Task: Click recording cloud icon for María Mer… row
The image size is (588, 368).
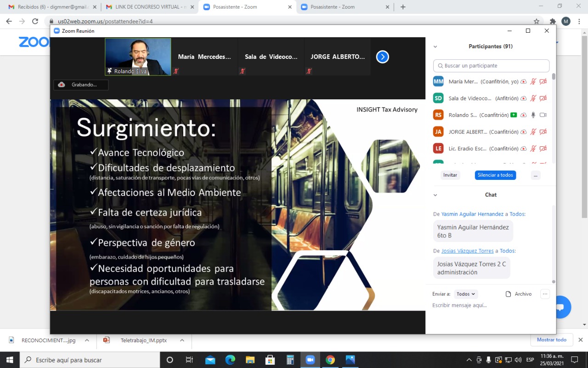Action: point(523,81)
